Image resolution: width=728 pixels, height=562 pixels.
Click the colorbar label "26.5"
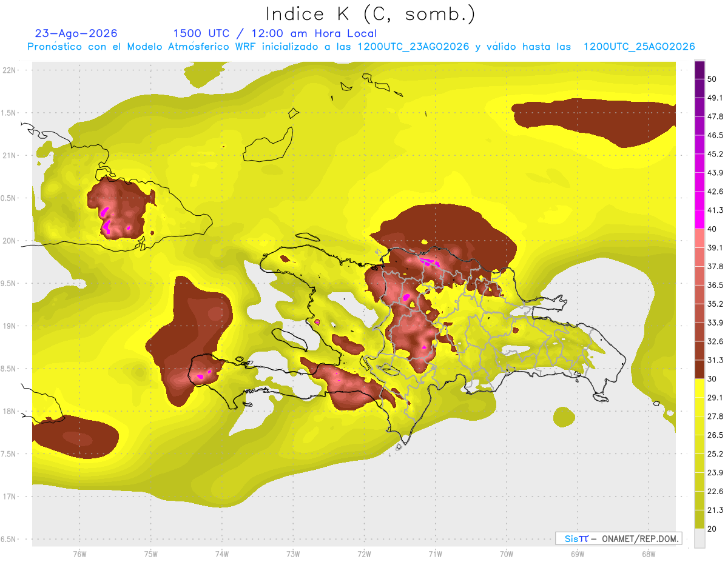[716, 435]
